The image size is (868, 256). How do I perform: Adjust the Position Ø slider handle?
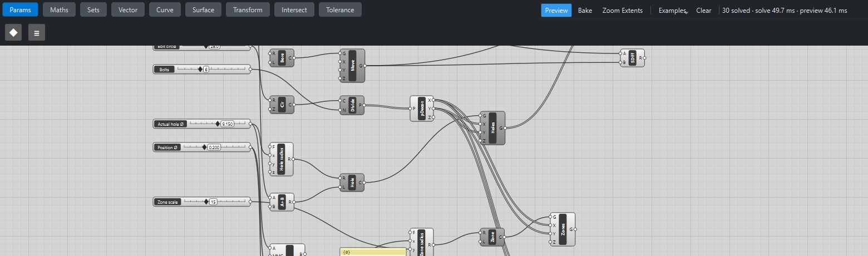point(204,147)
